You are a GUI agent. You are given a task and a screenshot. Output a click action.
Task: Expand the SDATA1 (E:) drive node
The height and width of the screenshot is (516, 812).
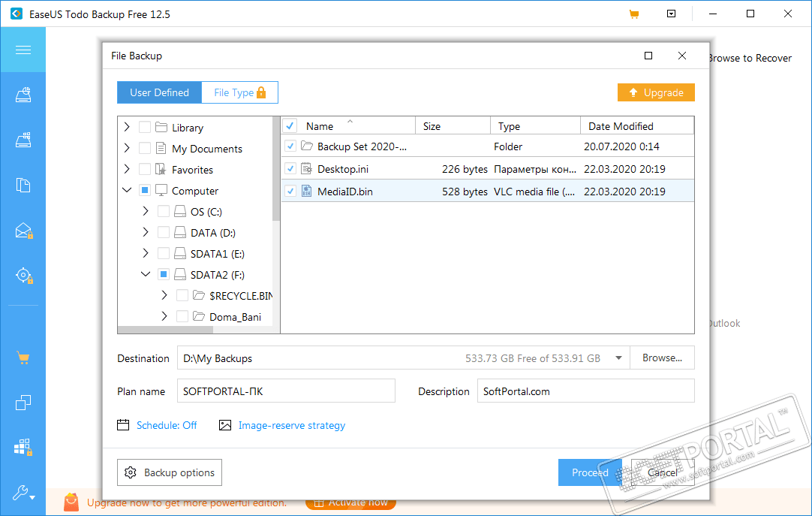click(x=146, y=253)
